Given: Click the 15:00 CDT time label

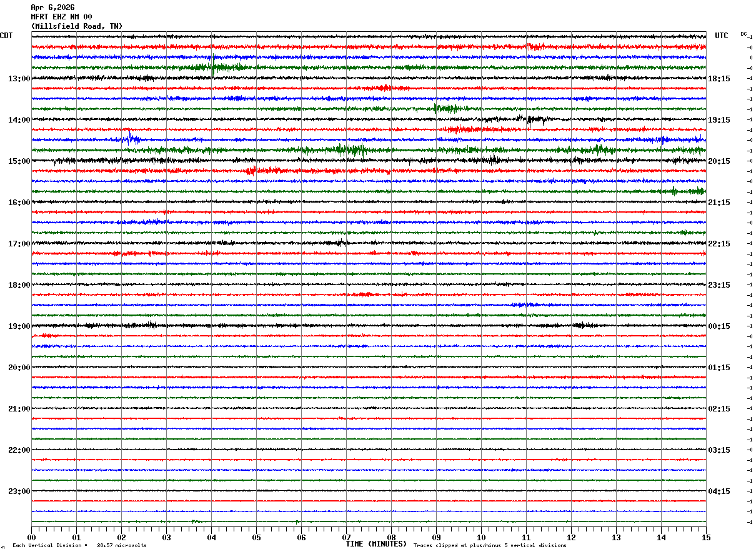Looking at the screenshot, I should [x=19, y=161].
